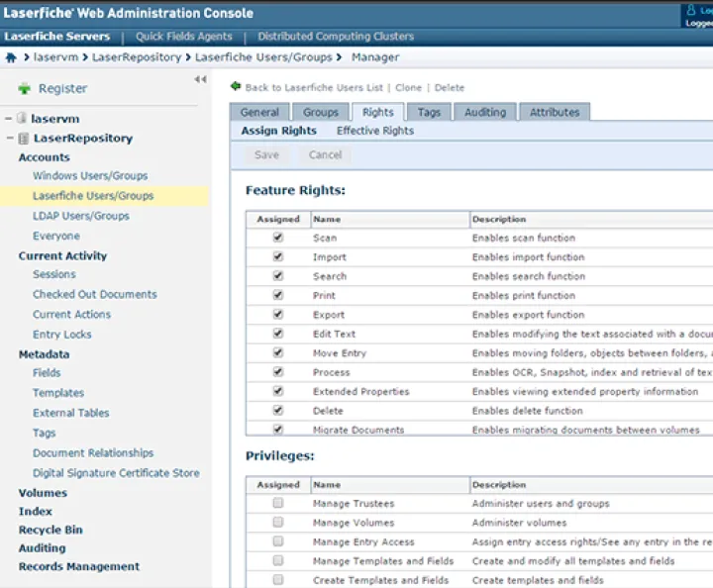Image resolution: width=713 pixels, height=588 pixels.
Task: Collapse the sidebar with the double-arrow icon
Action: click(x=200, y=79)
